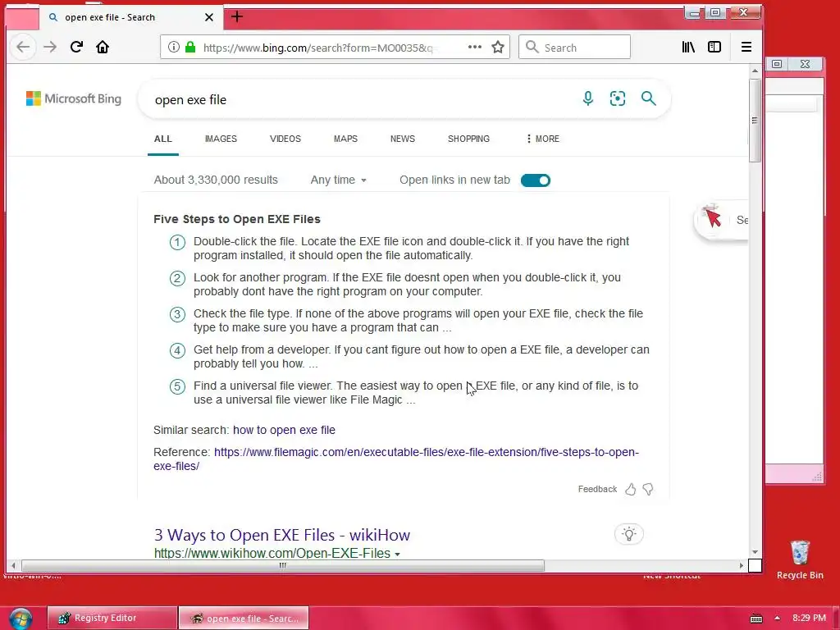Search using voice microphone icon
This screenshot has height=630, width=840.
[587, 98]
